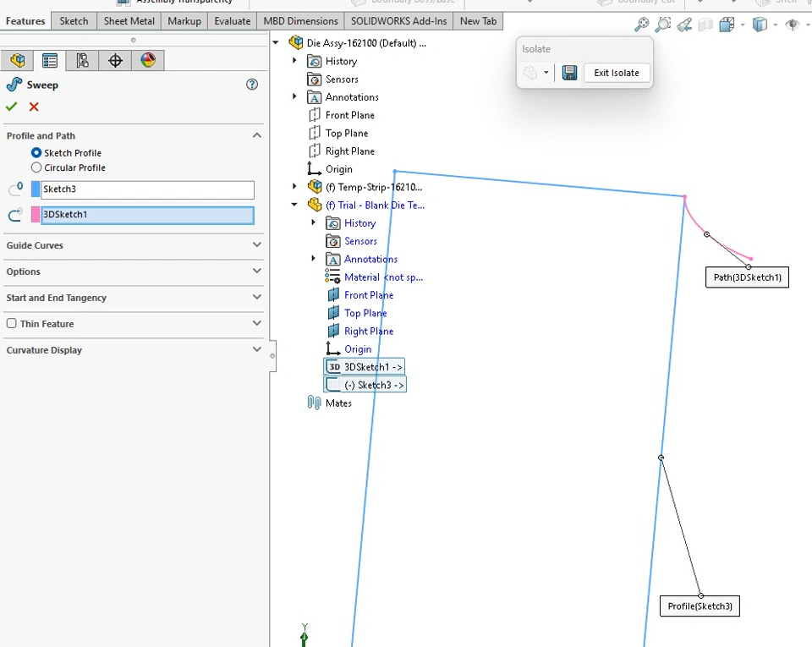Select the Sketch Profile radio button
This screenshot has width=812, height=647.
(36, 153)
